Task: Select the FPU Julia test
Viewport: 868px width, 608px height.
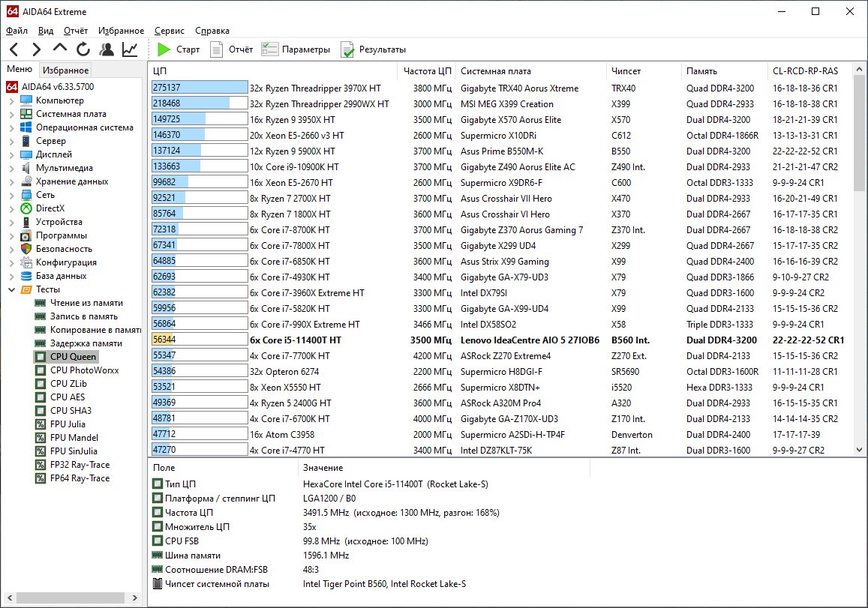Action: 68,424
